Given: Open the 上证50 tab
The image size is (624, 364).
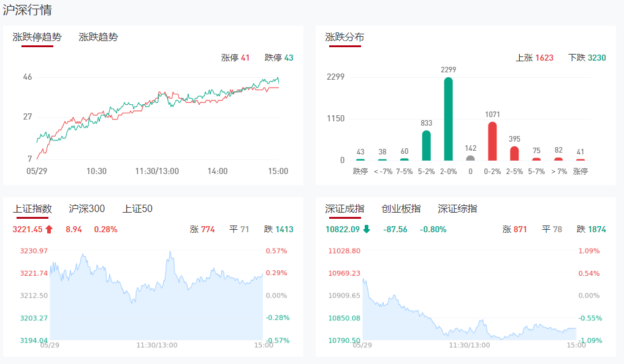Looking at the screenshot, I should click(137, 208).
